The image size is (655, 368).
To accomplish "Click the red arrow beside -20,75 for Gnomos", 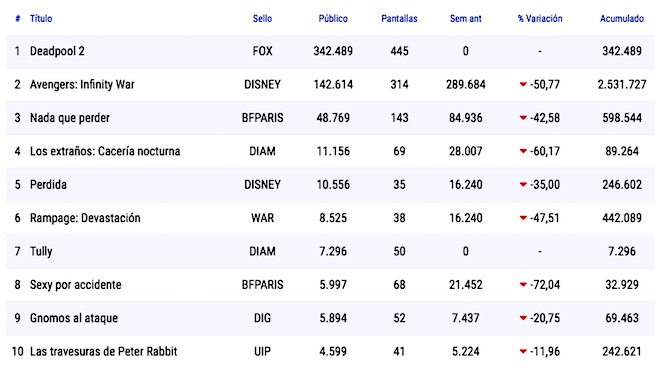I will (x=523, y=318).
